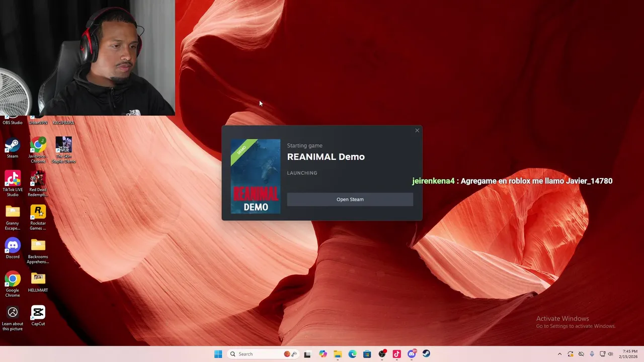Image resolution: width=644 pixels, height=362 pixels.
Task: Click the microphone tray icon
Action: [x=592, y=354]
